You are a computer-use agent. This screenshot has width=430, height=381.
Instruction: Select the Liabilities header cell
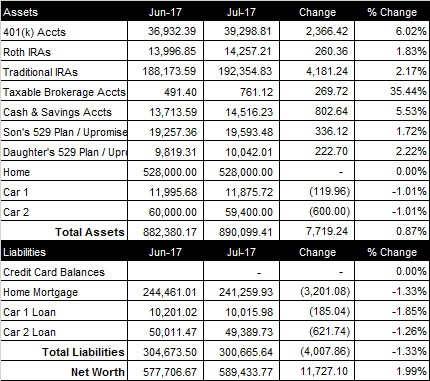click(64, 252)
